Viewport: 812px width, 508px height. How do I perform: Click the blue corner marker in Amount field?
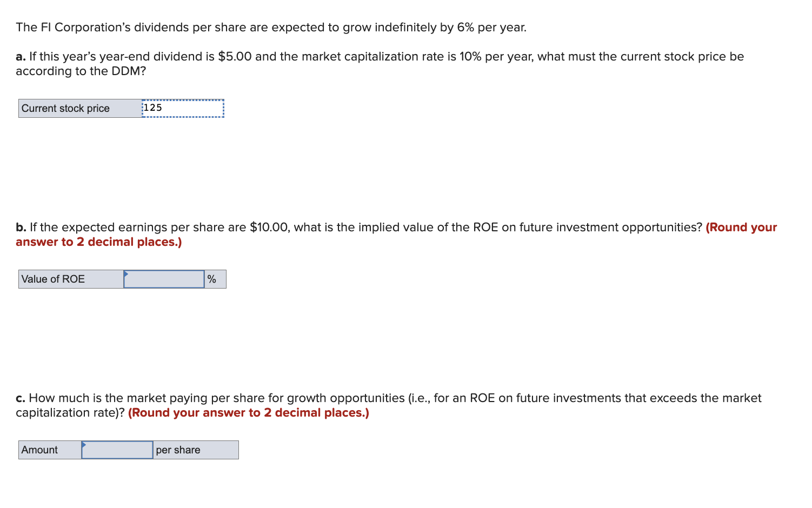click(x=84, y=444)
